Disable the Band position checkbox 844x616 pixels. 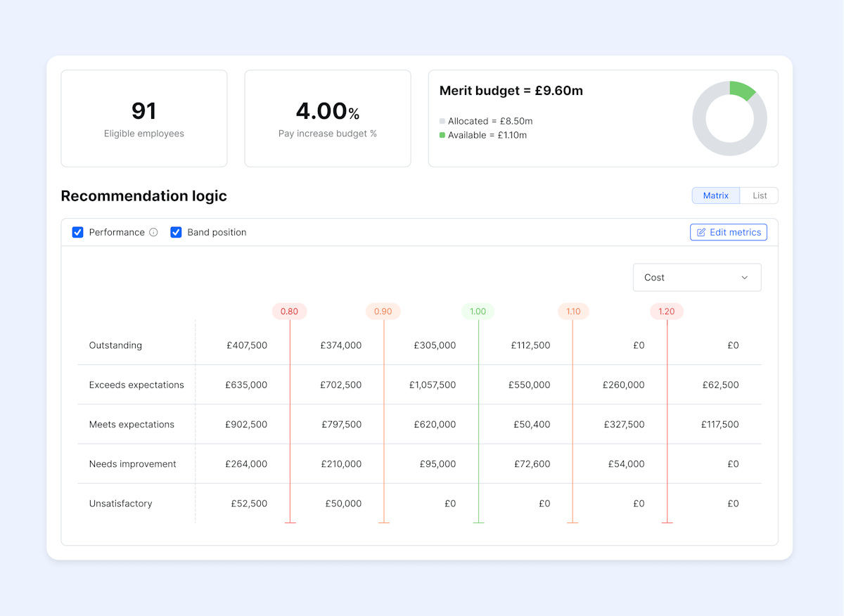click(176, 232)
